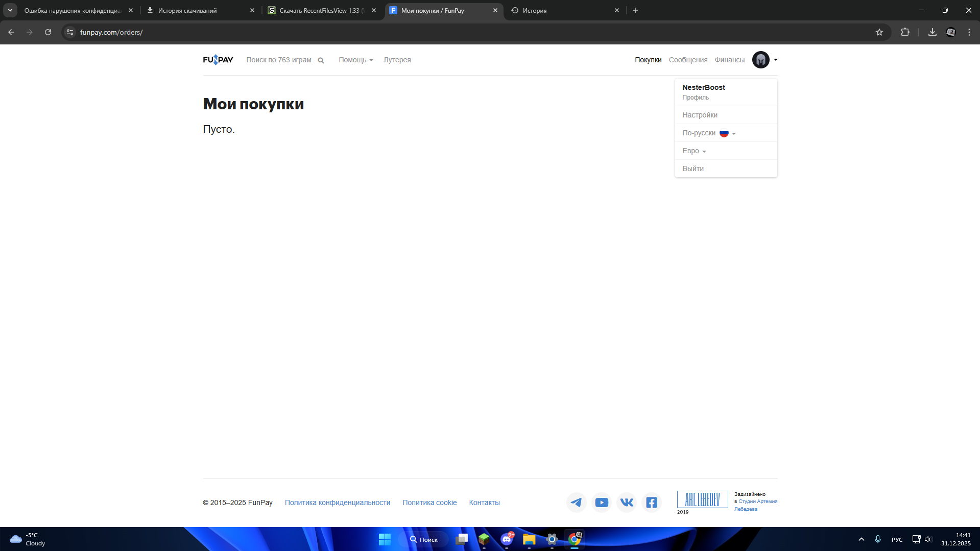Bookmark this page with the star icon
This screenshot has height=551, width=980.
tap(879, 32)
